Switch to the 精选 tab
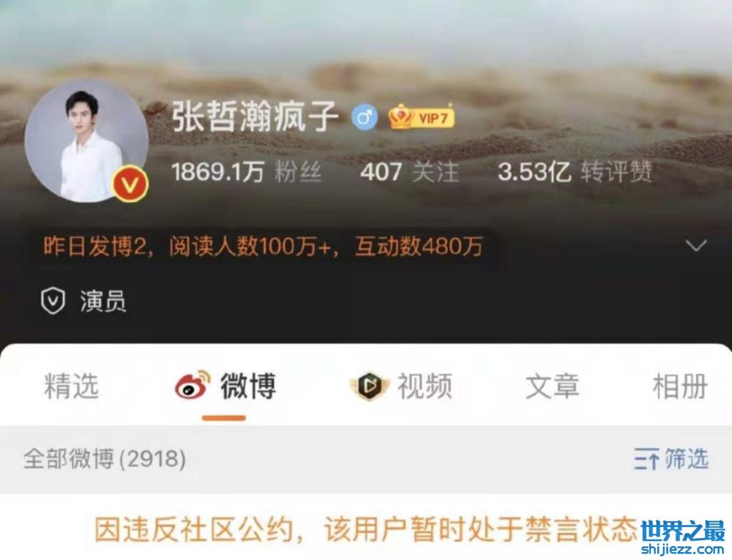Screen dimensions: 732x560 tap(72, 387)
